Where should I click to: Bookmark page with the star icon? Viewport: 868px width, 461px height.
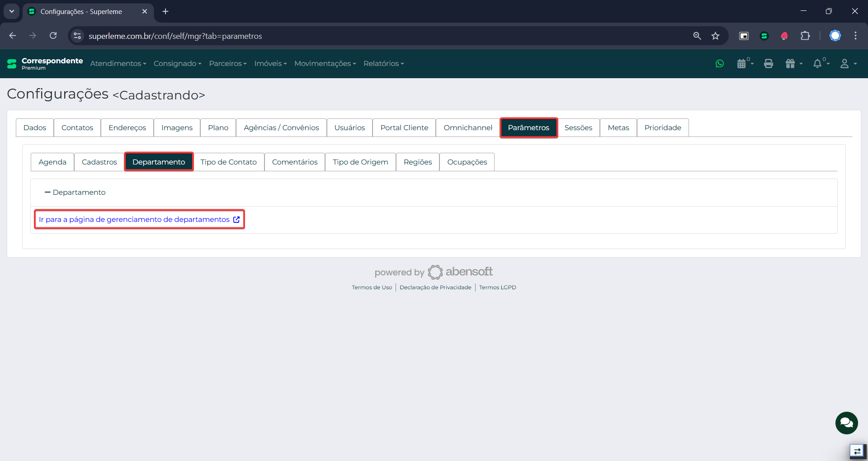pos(715,36)
